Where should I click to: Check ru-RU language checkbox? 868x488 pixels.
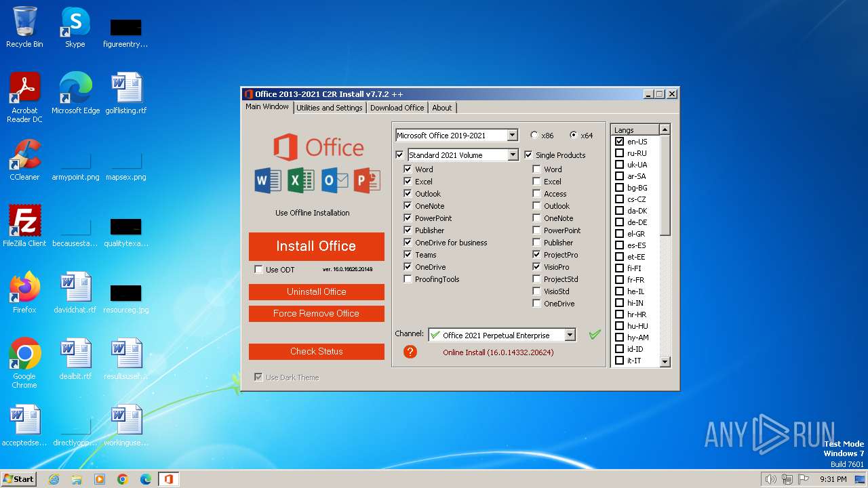[x=619, y=152]
